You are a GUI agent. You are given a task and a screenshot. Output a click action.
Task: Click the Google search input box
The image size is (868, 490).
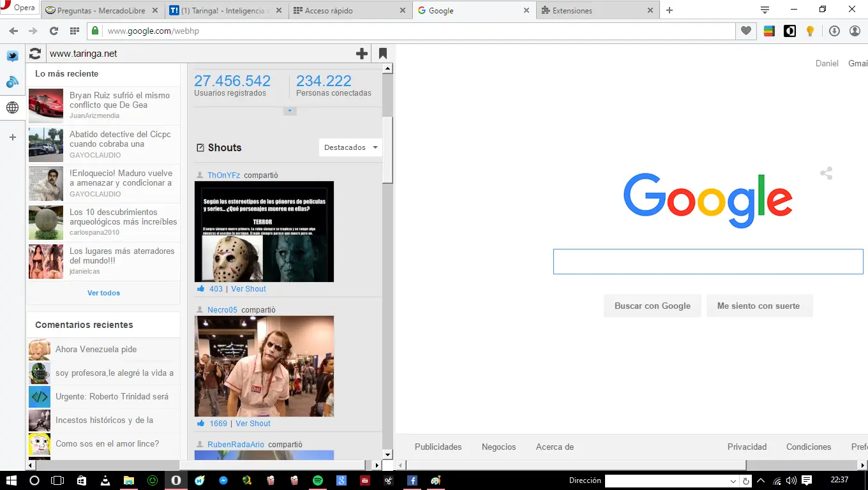point(708,262)
